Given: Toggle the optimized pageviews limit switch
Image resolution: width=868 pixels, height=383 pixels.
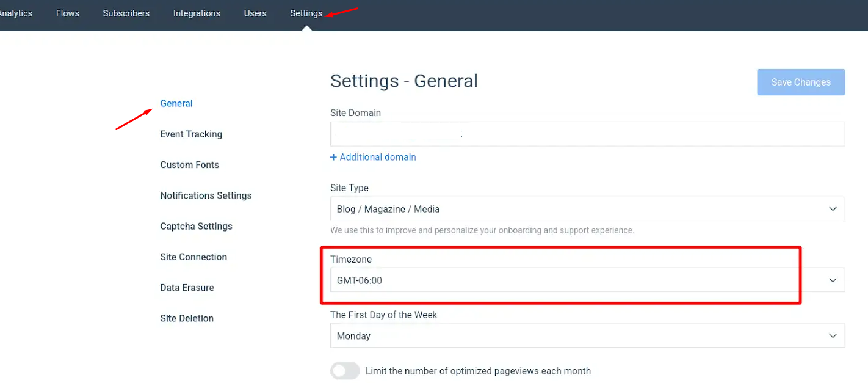Looking at the screenshot, I should 345,371.
